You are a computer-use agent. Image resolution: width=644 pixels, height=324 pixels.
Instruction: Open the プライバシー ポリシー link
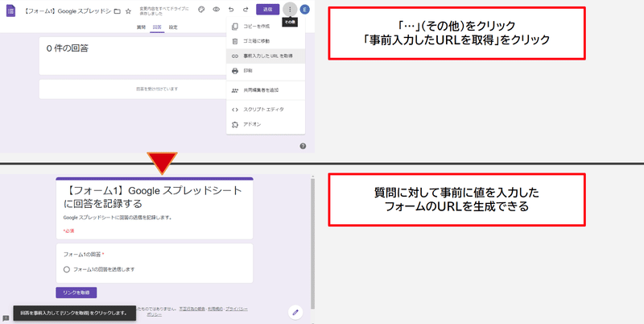tap(236, 309)
